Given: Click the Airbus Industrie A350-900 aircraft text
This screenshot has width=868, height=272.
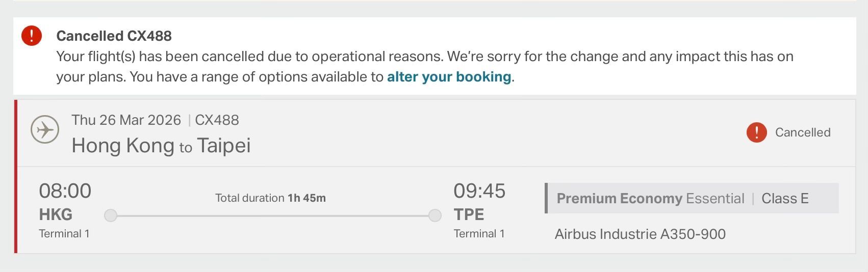Looking at the screenshot, I should (x=640, y=234).
